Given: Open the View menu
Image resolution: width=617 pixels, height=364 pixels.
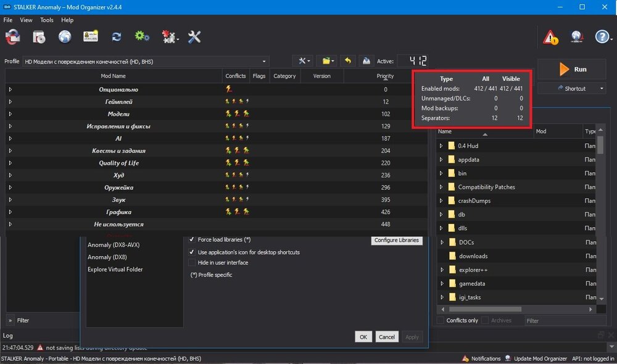Looking at the screenshot, I should pyautogui.click(x=26, y=20).
